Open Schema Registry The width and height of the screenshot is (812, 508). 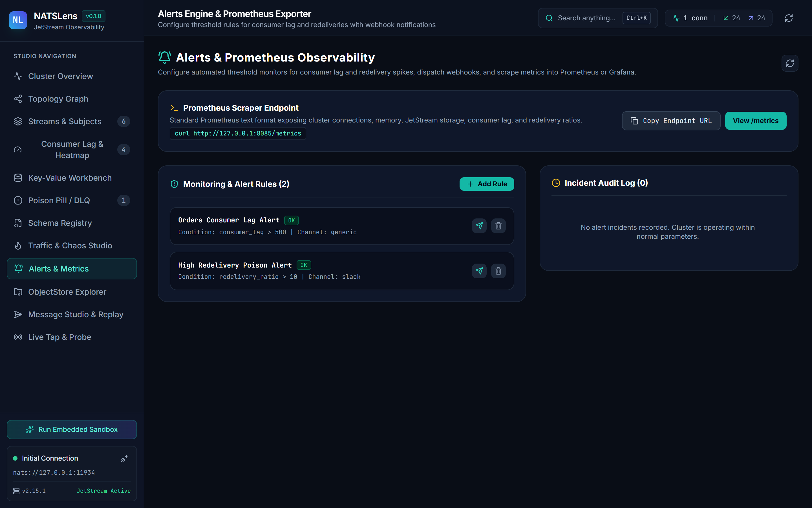[x=72, y=223]
